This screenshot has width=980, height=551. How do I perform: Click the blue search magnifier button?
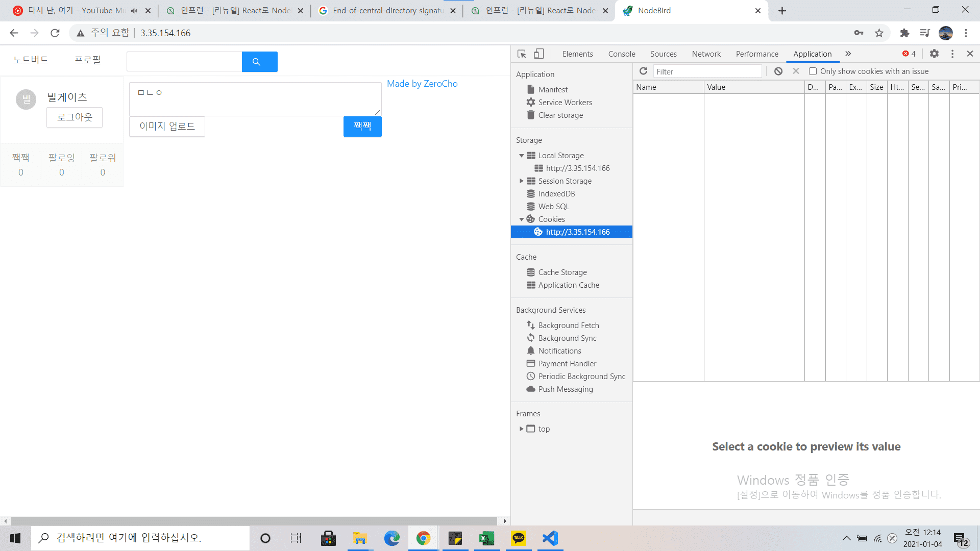pos(259,62)
